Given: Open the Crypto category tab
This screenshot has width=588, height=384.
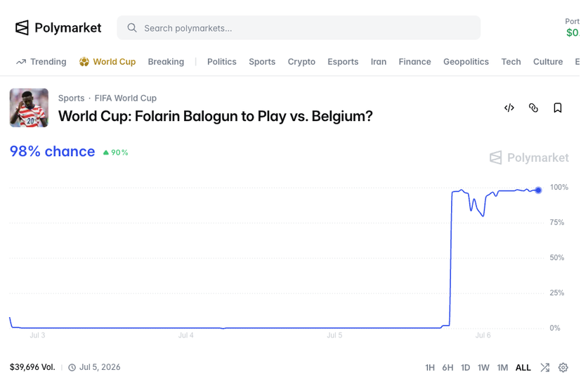Looking at the screenshot, I should click(301, 62).
